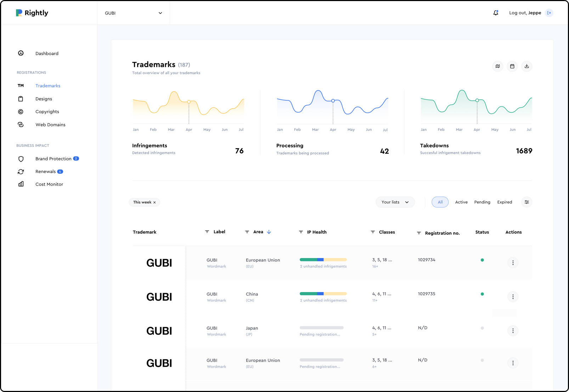
Task: Click the log out arrow icon
Action: point(549,13)
